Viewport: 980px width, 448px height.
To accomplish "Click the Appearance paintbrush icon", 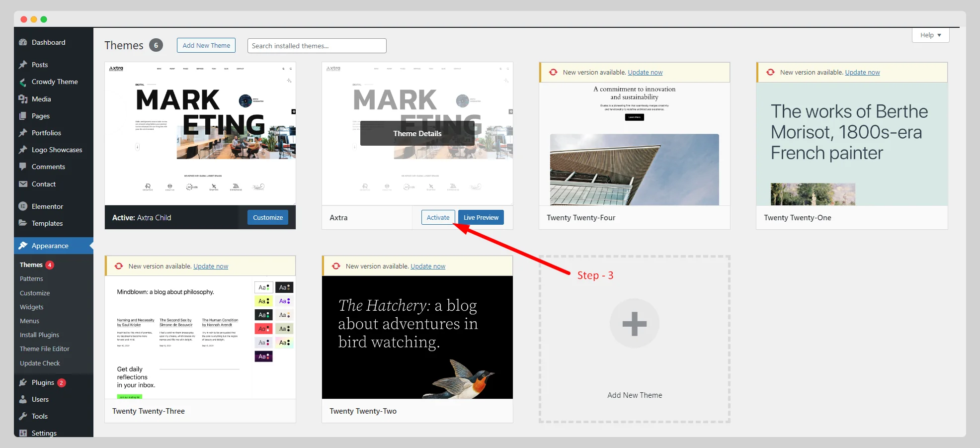I will pos(23,246).
